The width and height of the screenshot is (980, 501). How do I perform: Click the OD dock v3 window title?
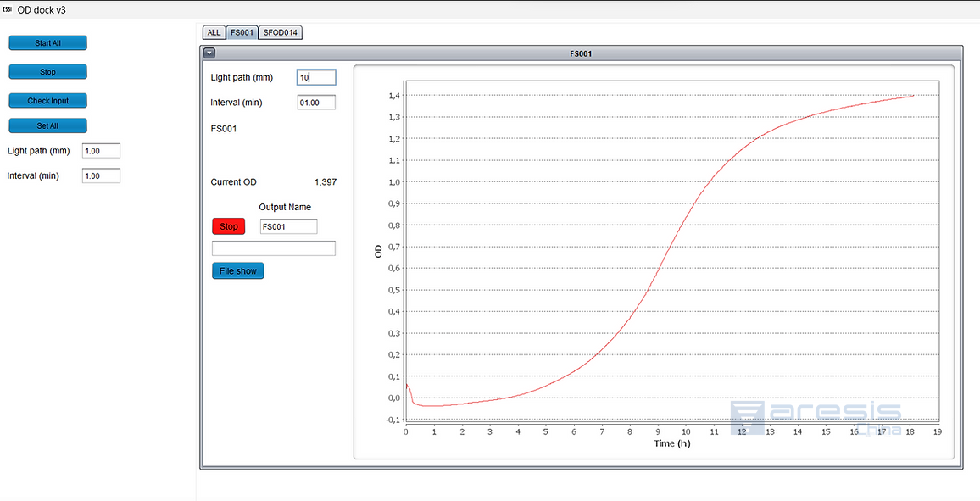[x=42, y=10]
